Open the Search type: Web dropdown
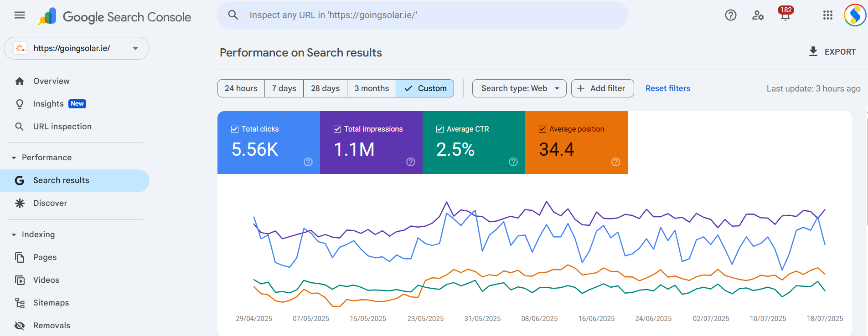The image size is (868, 336). (x=519, y=88)
